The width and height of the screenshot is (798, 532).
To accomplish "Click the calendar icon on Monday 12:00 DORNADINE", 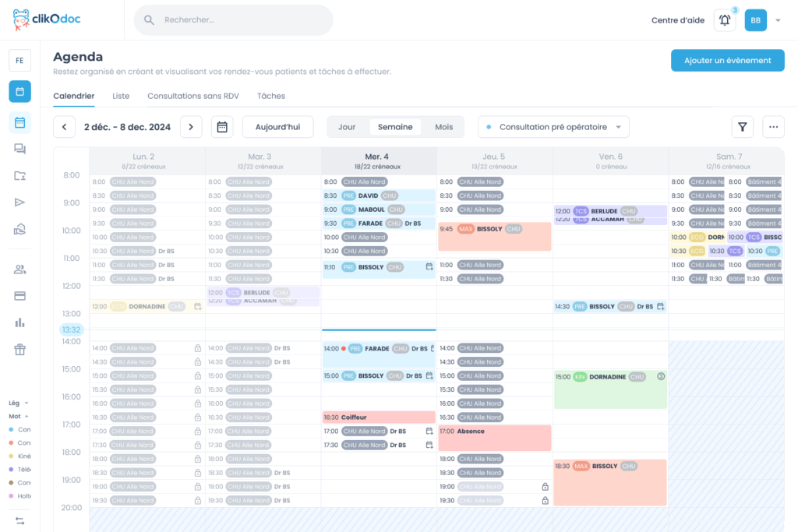I will [x=198, y=306].
